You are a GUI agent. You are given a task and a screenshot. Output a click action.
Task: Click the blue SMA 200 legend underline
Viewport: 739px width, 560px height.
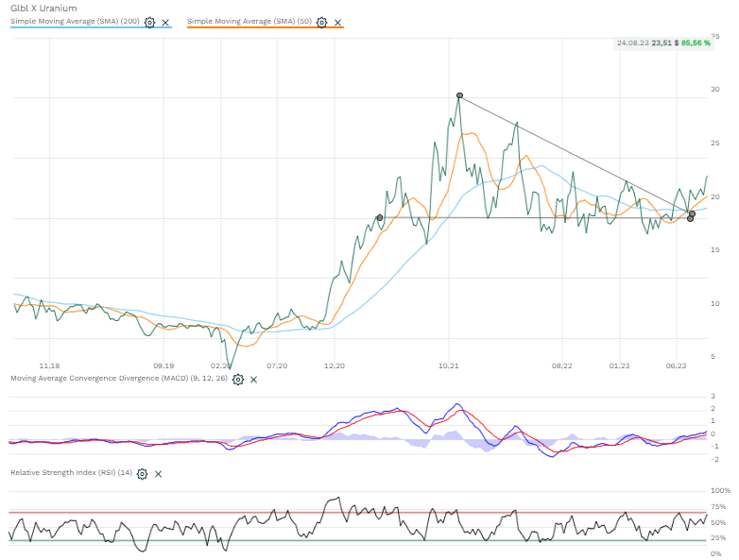tap(91, 28)
